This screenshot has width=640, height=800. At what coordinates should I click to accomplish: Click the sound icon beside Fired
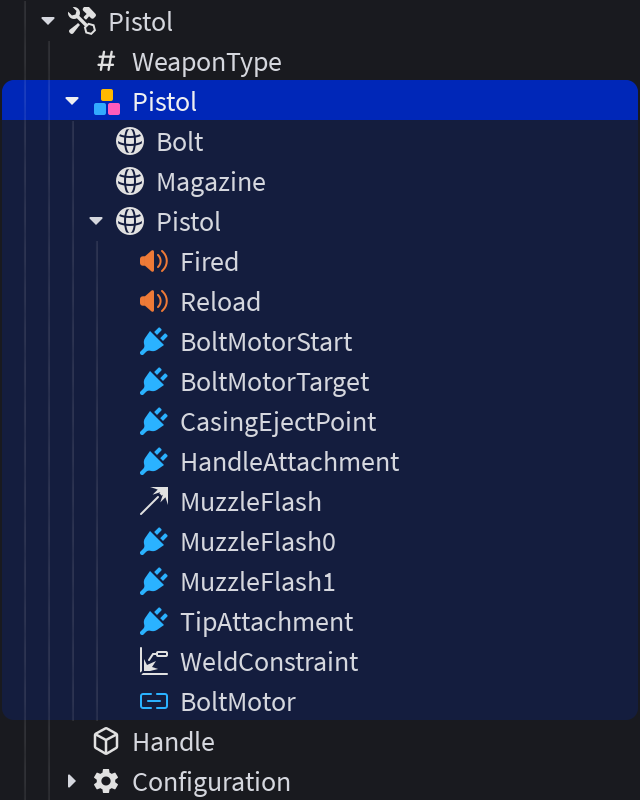[x=154, y=261]
